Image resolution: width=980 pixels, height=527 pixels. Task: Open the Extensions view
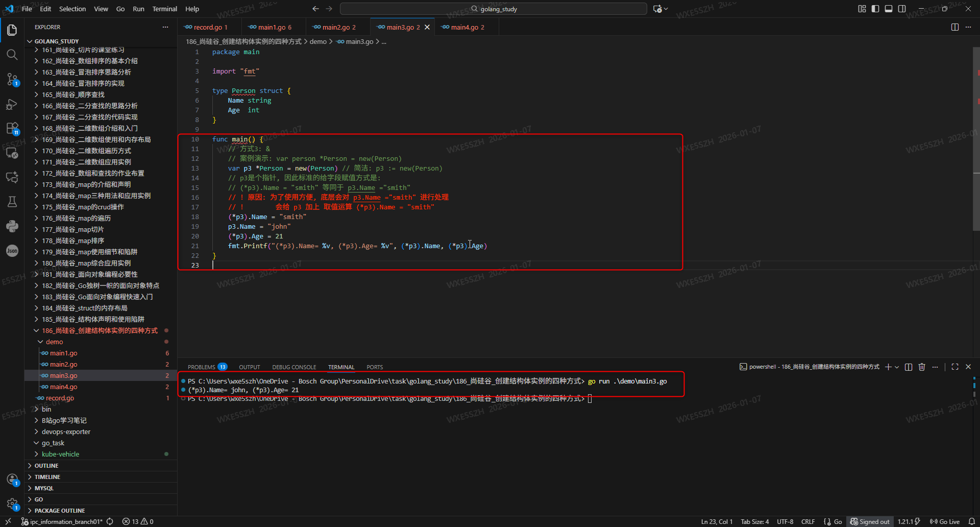point(12,128)
